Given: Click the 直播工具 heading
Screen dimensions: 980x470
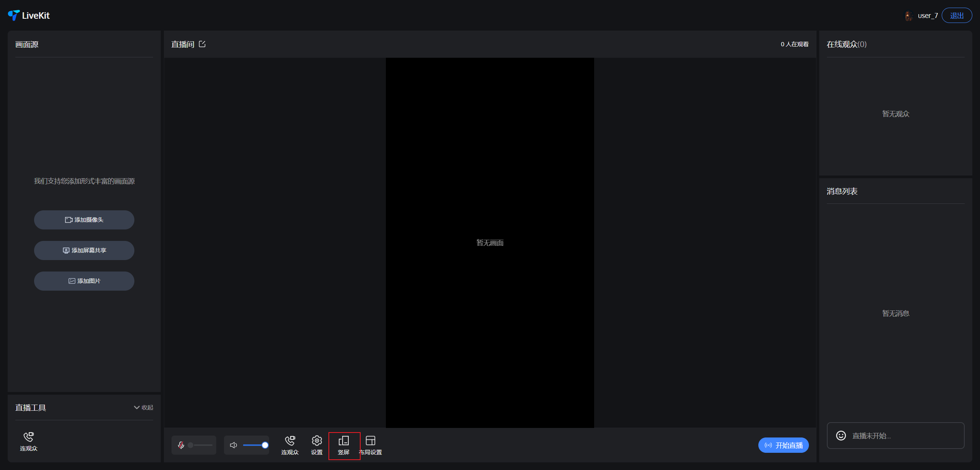Looking at the screenshot, I should point(31,408).
